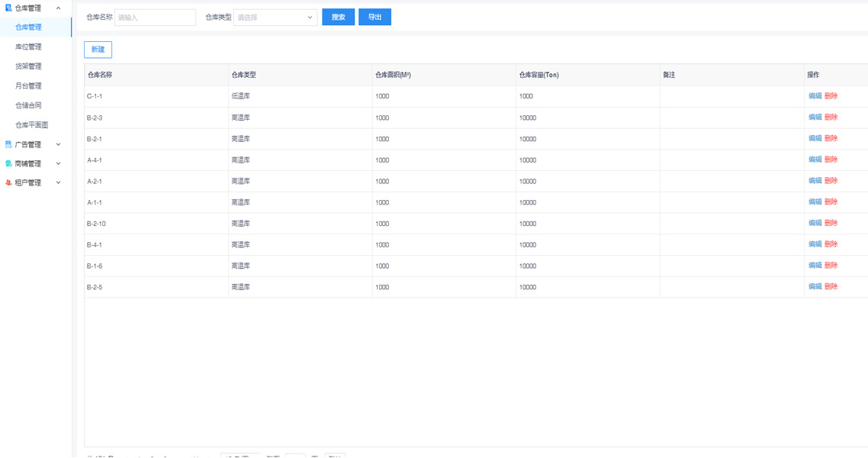
Task: Edit warehouse B-1-6
Action: click(x=815, y=266)
